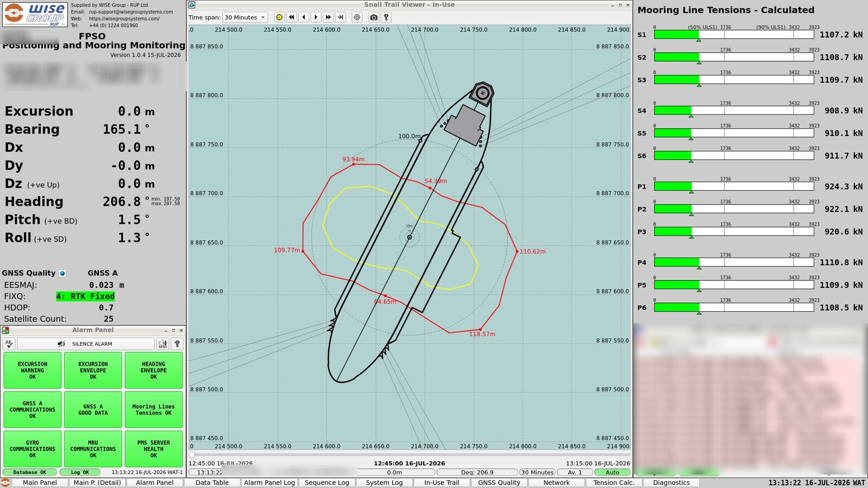Open the Data Table tab
868x488 pixels.
(x=212, y=483)
